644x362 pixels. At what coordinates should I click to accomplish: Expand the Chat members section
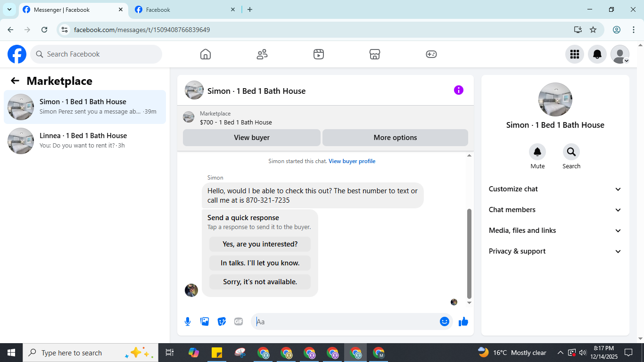[x=555, y=210]
